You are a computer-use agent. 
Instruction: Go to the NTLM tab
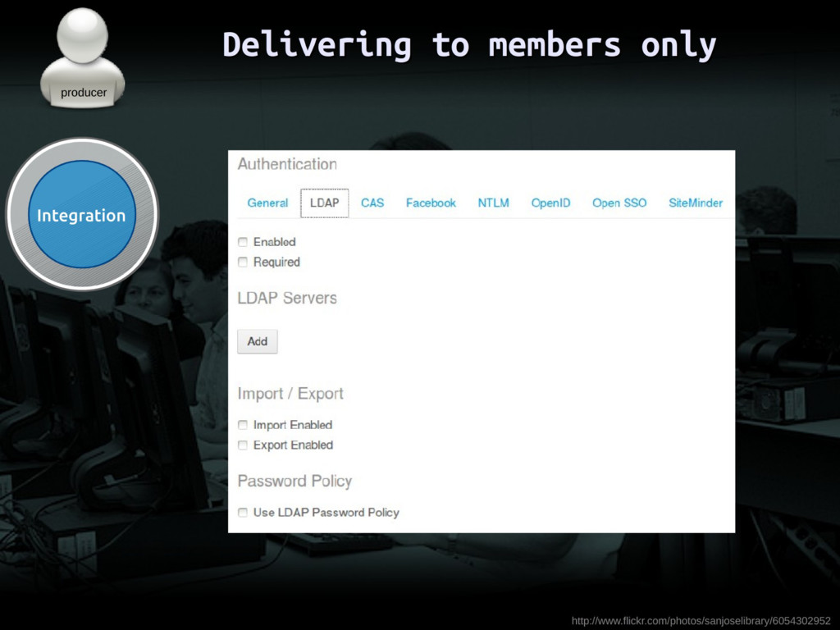tap(493, 203)
